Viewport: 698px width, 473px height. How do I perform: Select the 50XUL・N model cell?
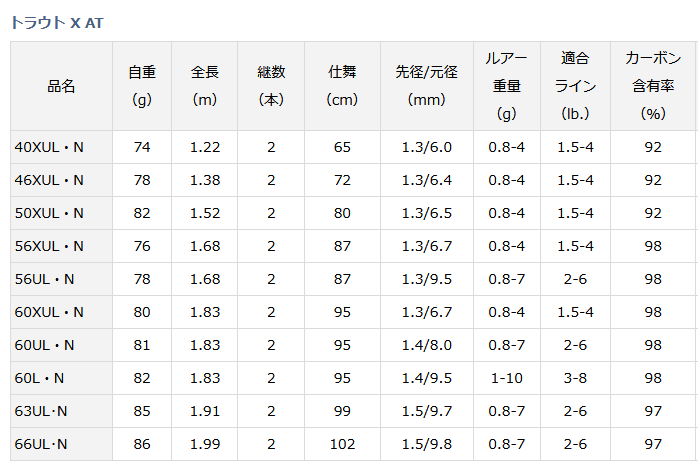tap(61, 213)
